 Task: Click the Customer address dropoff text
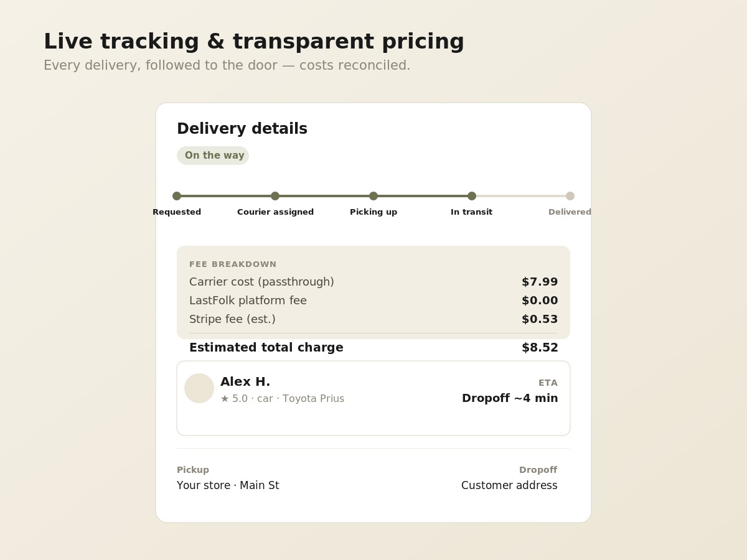click(x=509, y=485)
